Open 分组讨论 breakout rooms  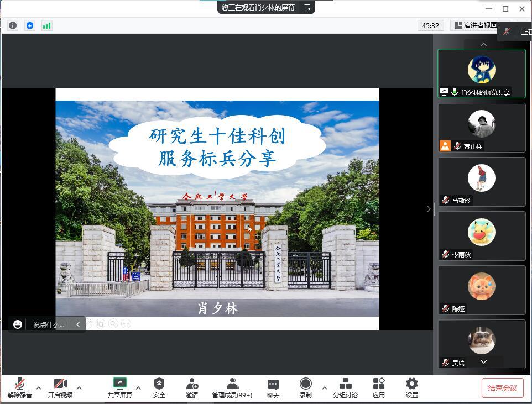click(345, 388)
